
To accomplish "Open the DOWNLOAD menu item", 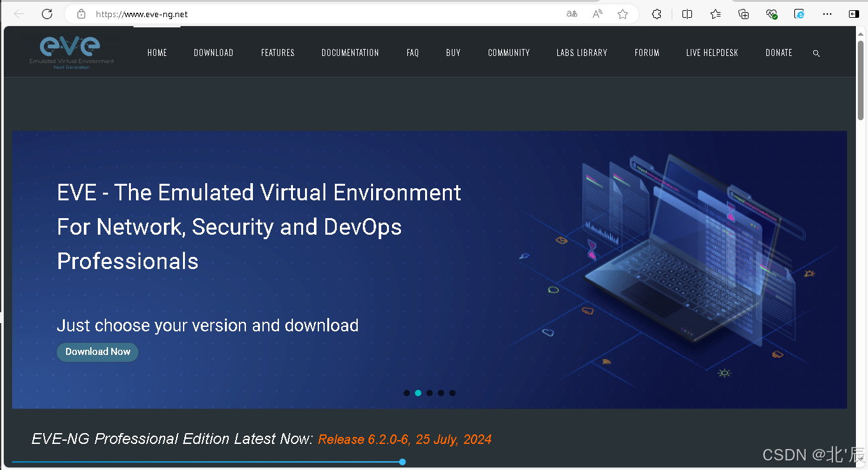I will 214,53.
